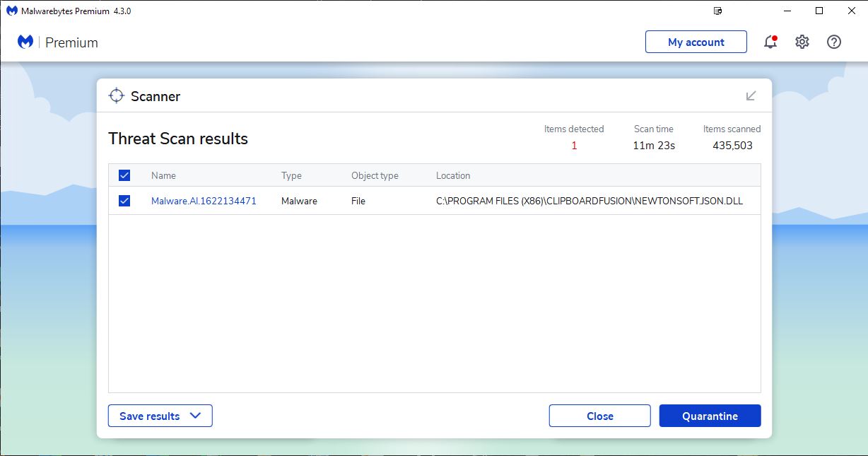Click the compact mode icon in the title bar
868x456 pixels.
718,11
